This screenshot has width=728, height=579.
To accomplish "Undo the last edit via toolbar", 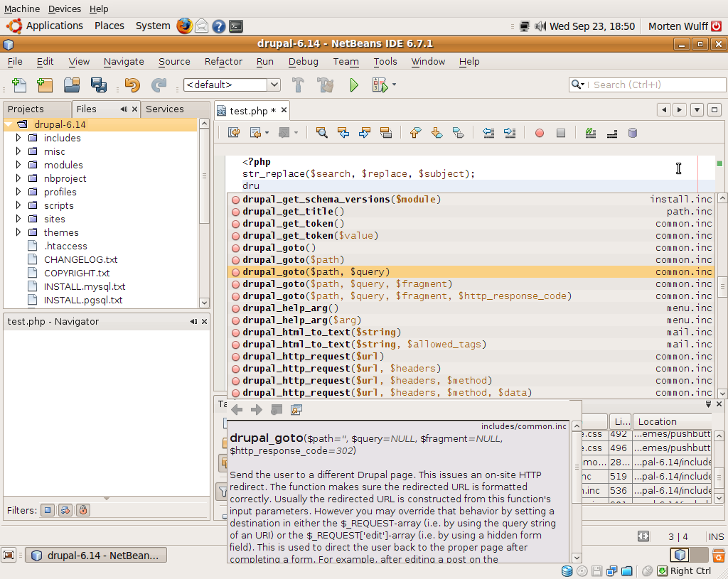I will [132, 85].
